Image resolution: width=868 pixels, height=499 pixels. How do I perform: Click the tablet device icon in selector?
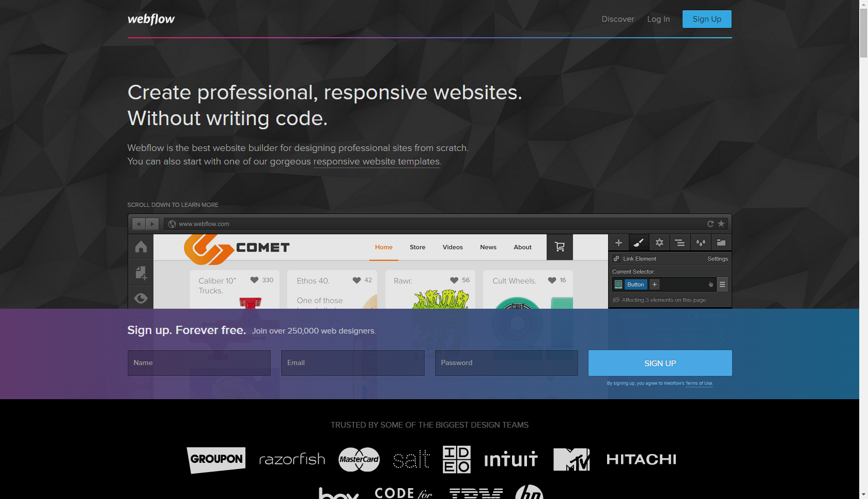coord(618,284)
